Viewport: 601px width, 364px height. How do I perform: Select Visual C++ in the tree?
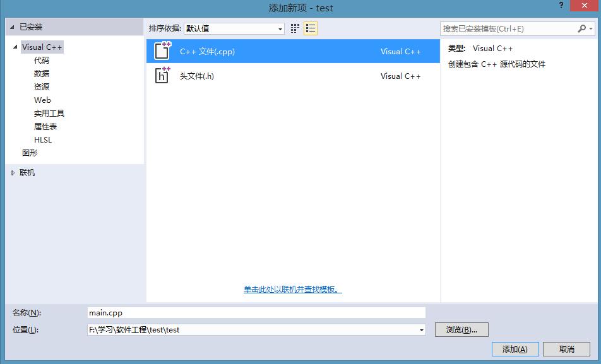click(42, 47)
